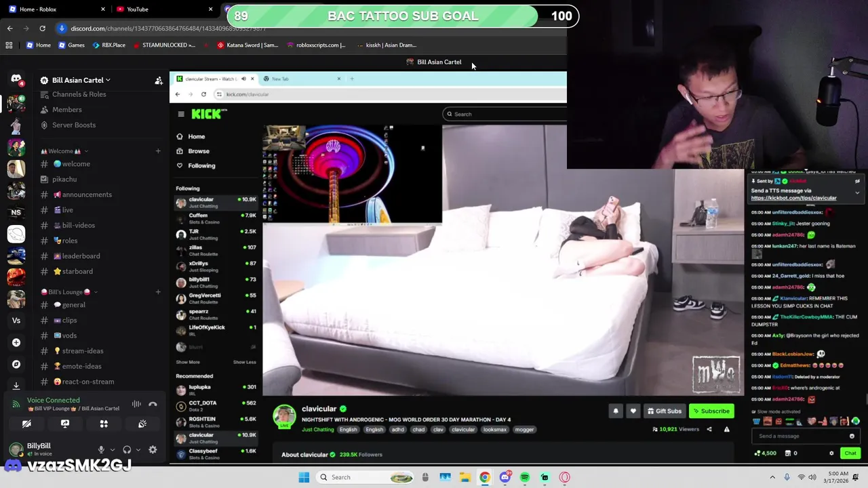The image size is (868, 488).
Task: Open the activities launcher icon in voice panel
Action: tap(104, 424)
